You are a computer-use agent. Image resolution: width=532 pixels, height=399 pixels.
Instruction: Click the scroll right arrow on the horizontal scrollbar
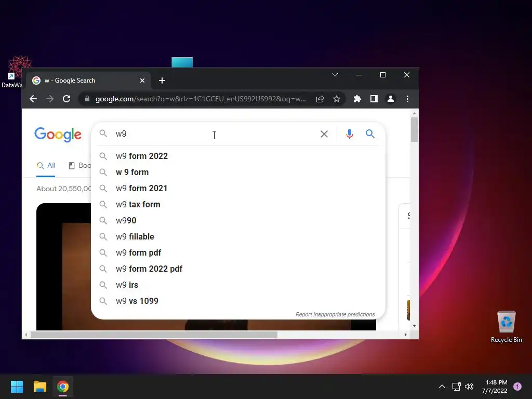click(x=405, y=335)
